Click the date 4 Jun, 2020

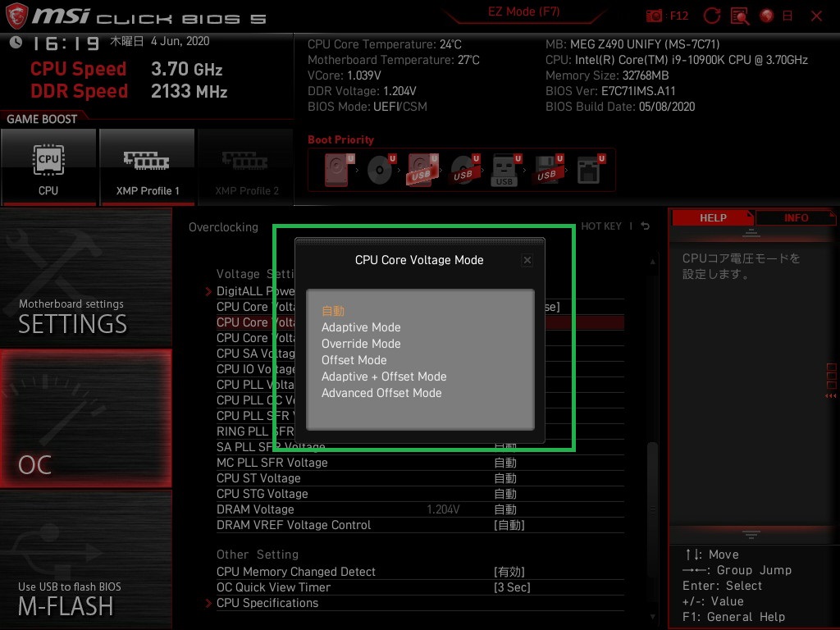(180, 41)
